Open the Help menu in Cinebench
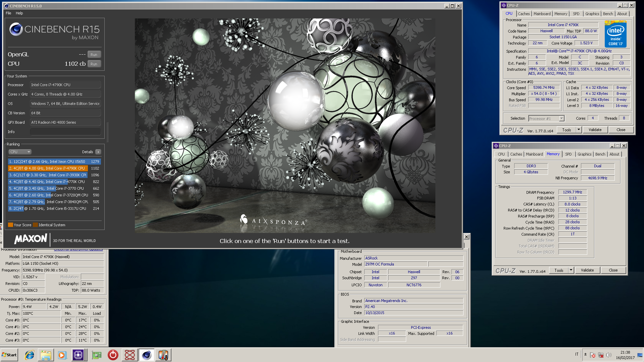The width and height of the screenshot is (644, 362). [x=19, y=13]
